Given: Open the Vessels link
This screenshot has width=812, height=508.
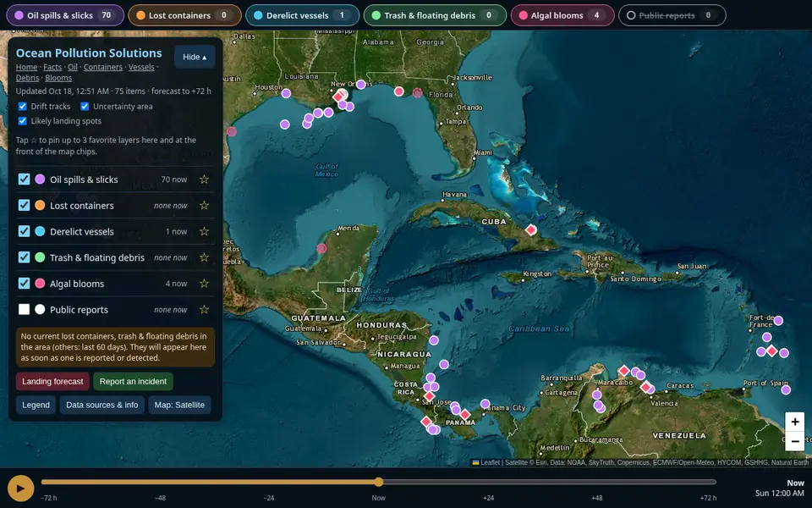Looking at the screenshot, I should (141, 67).
